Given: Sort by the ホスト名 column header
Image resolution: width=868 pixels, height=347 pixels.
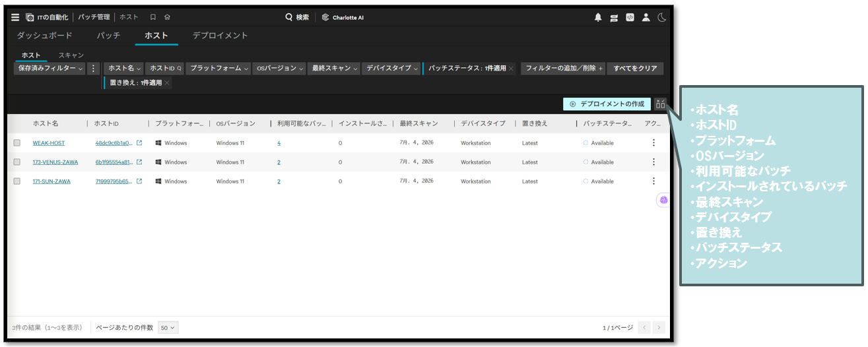Looking at the screenshot, I should click(x=46, y=123).
